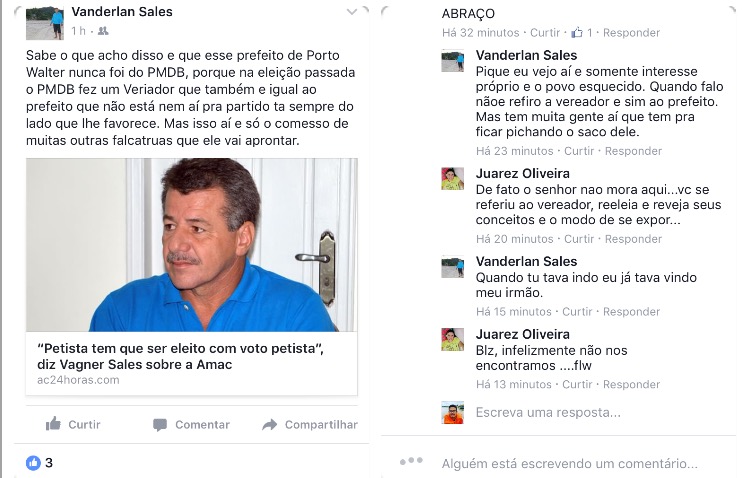Click the blue like reaction icon with count 3
Image resolution: width=747 pixels, height=478 pixels.
(33, 462)
